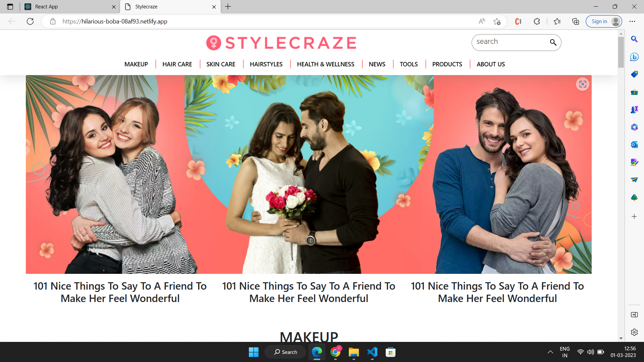
Task: Expand the system tray hidden icons chevron
Action: pyautogui.click(x=550, y=352)
